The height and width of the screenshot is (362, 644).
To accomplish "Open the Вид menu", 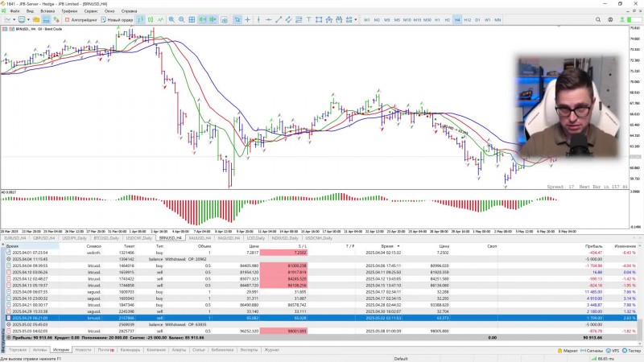I will pos(30,11).
